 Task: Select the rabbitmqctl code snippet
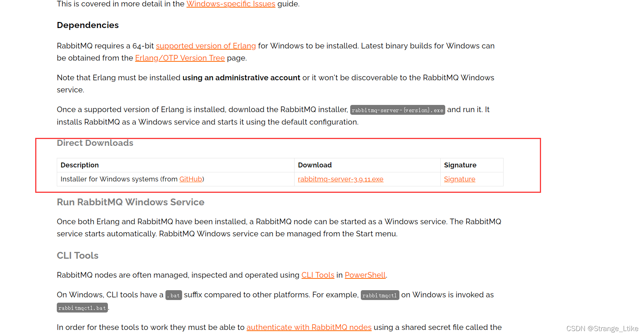click(380, 295)
